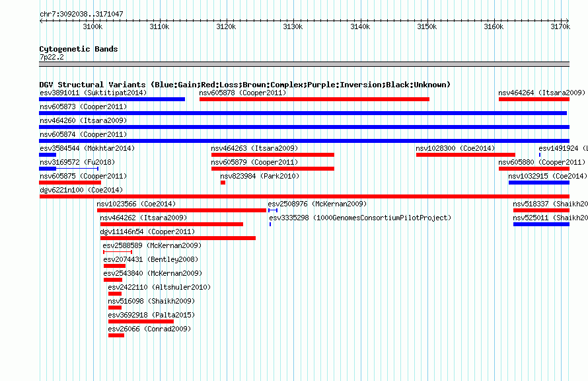
Task: Select the Cytogenetic Bands track title
Action: [79, 49]
